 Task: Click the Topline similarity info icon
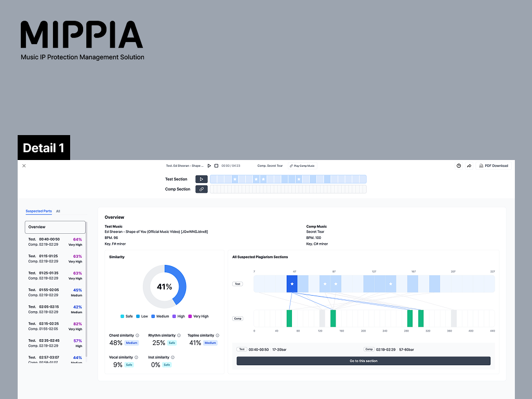(x=217, y=336)
